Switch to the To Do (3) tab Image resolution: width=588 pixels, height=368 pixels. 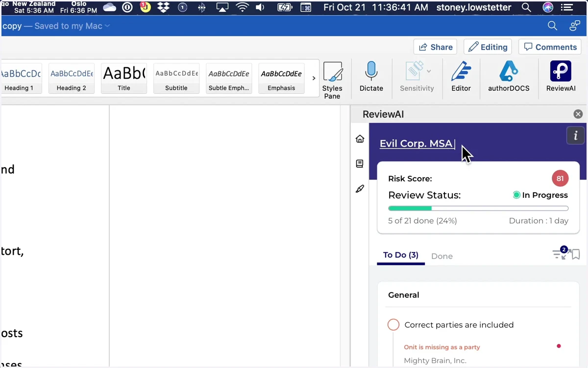401,255
